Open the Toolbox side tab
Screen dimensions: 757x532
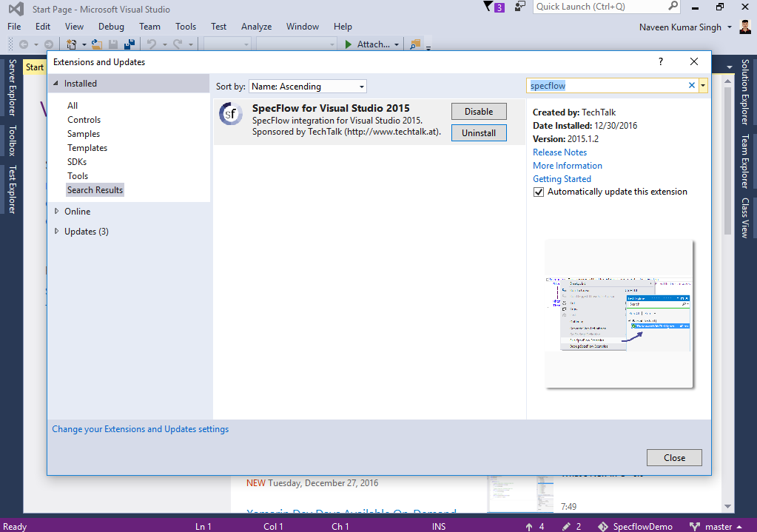[12, 141]
